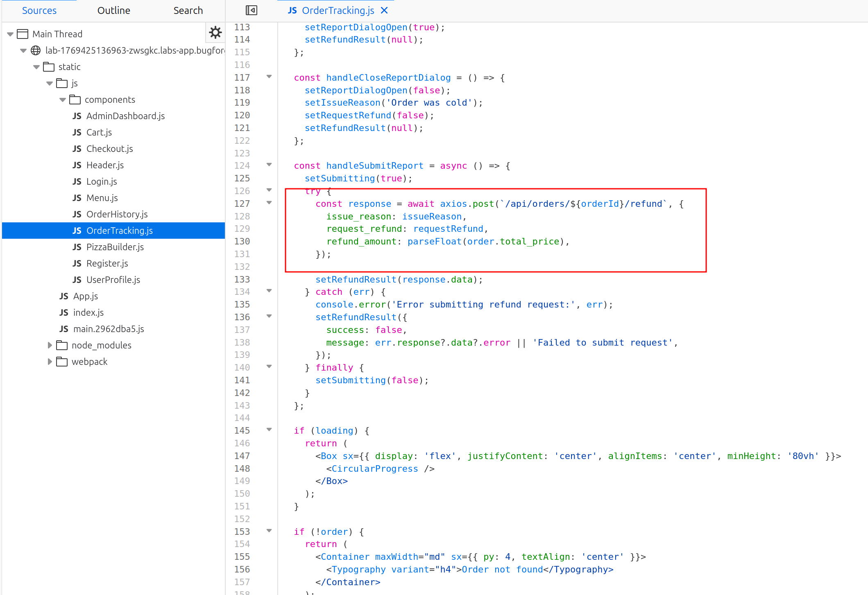
Task: Click the webpack folder icon
Action: [x=62, y=362]
